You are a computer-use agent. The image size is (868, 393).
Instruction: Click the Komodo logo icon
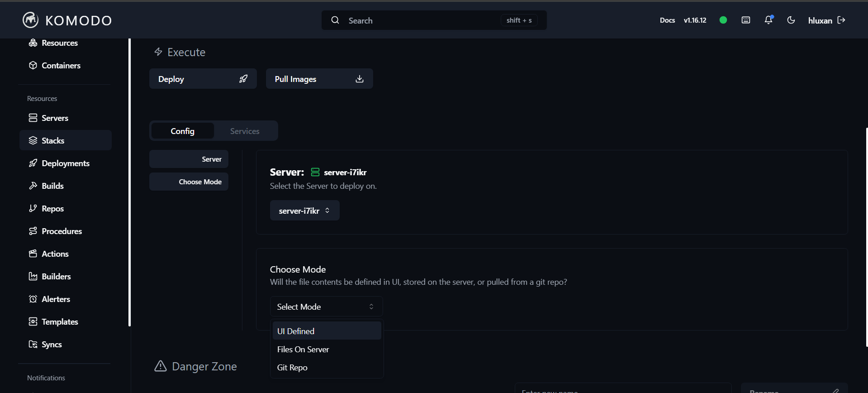30,20
